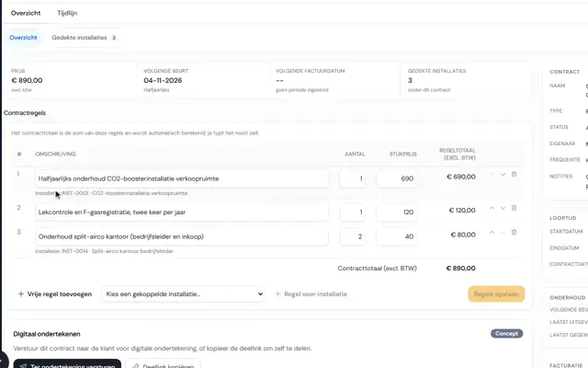Viewport: 588px width, 368px height.
Task: Open the Gedekte installaties sub-tab
Action: 84,38
